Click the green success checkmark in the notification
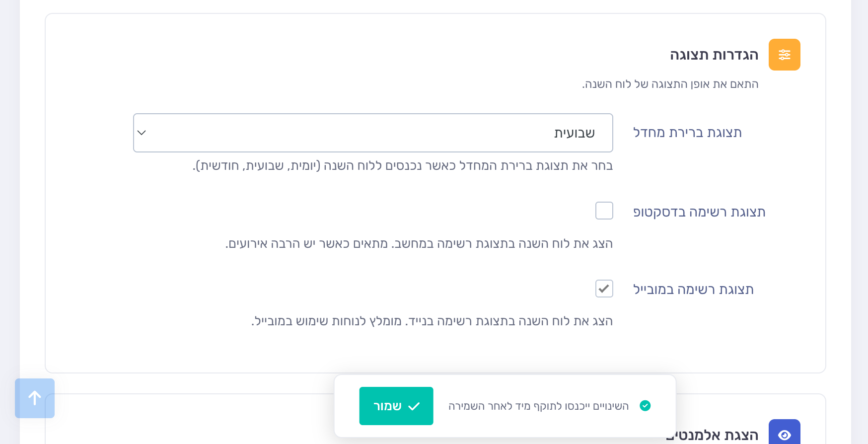This screenshot has width=868, height=444. (x=646, y=406)
